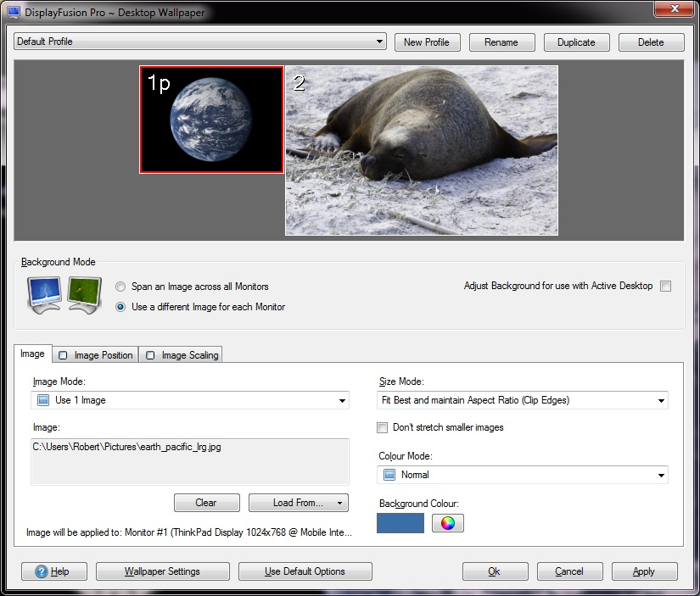Expand the Size Mode dropdown
Viewport: 700px width, 596px height.
click(523, 400)
